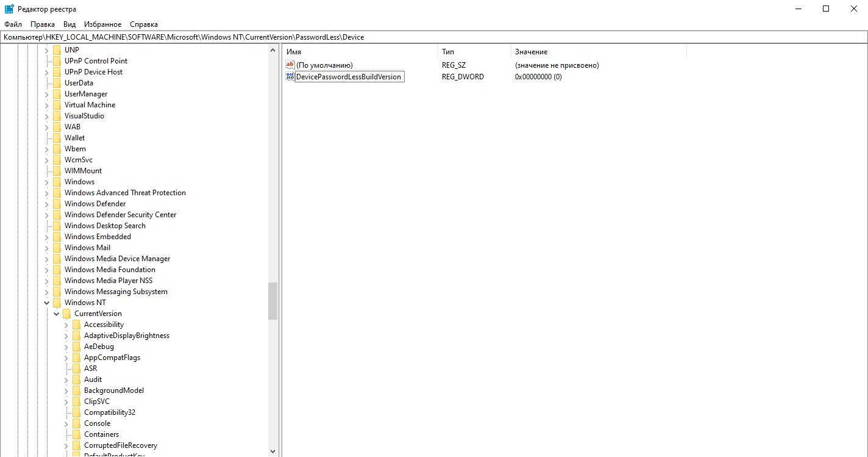The image size is (868, 457).
Task: Sort by the Имя column header
Action: [x=360, y=52]
